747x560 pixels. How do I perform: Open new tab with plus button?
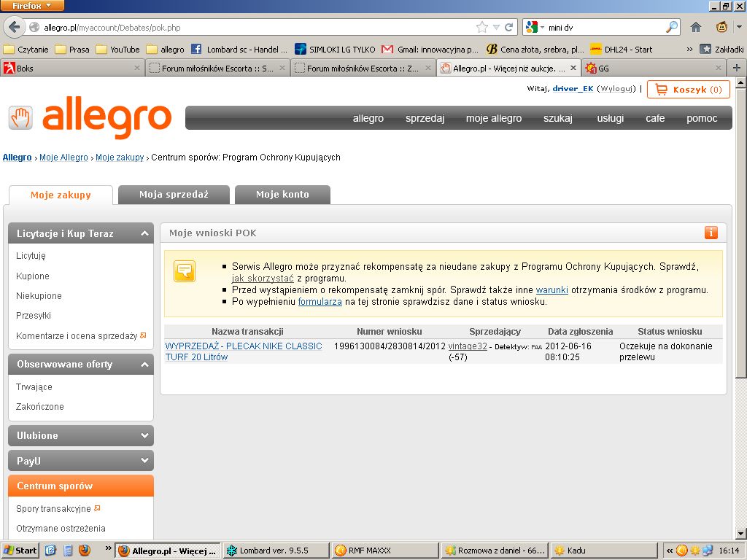pos(737,68)
